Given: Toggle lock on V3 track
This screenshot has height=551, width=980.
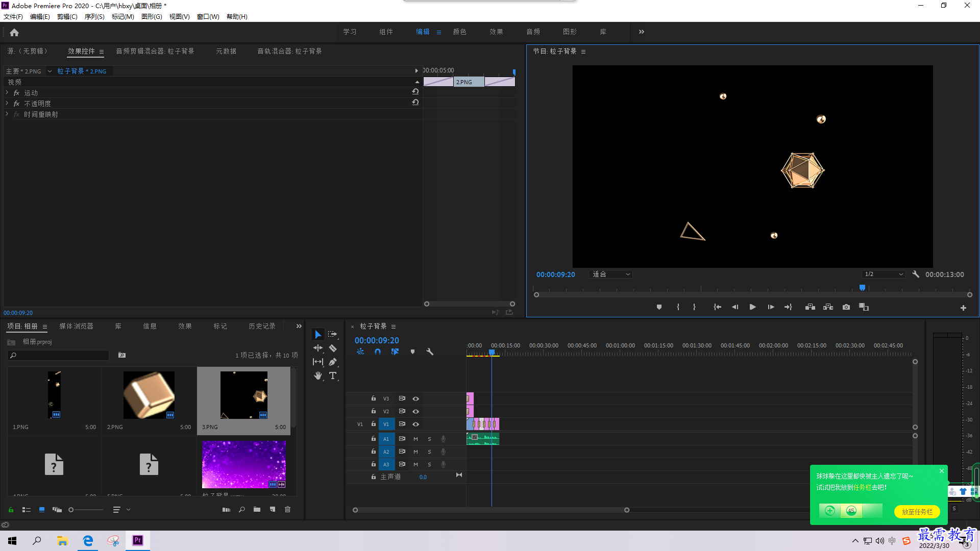Looking at the screenshot, I should click(374, 398).
